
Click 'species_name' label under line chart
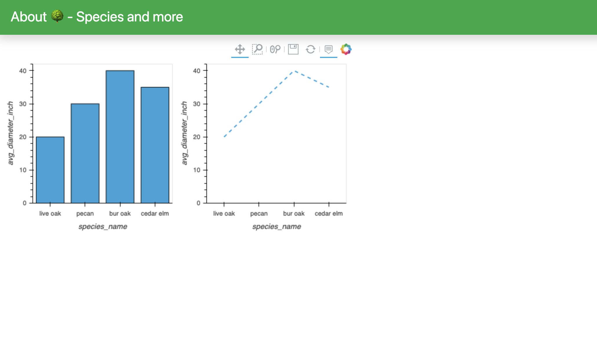tap(277, 226)
